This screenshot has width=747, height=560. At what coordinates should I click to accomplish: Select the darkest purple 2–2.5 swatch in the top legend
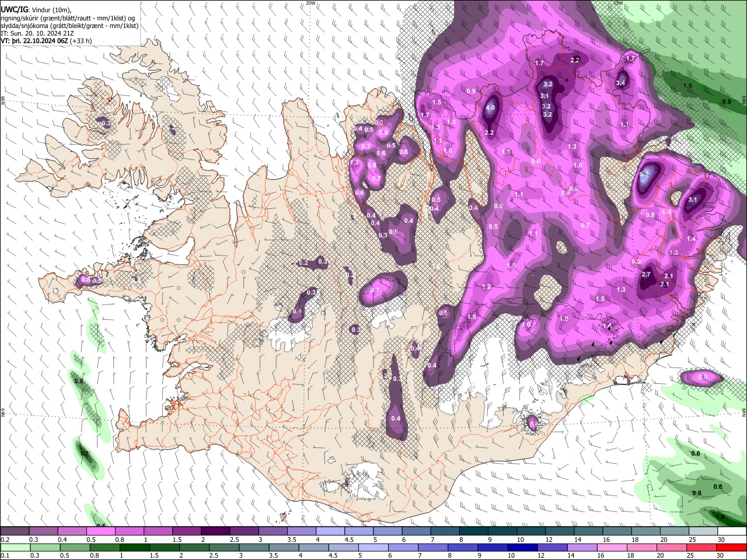click(215, 531)
